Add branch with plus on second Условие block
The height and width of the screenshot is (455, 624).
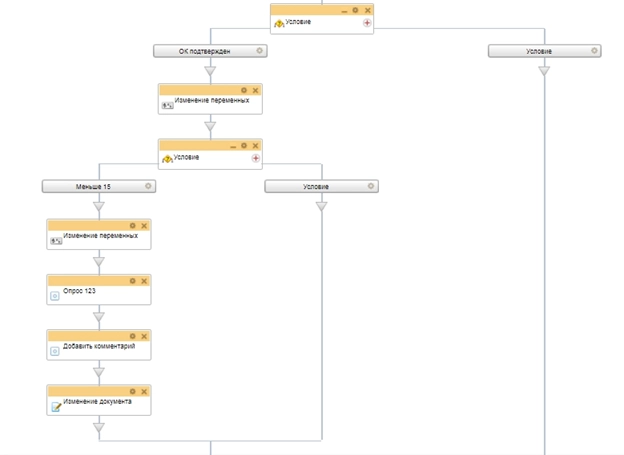tap(255, 158)
